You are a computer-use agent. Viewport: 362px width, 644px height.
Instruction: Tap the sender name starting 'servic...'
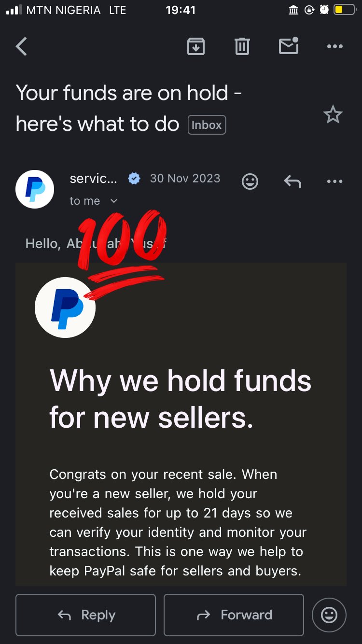click(93, 179)
